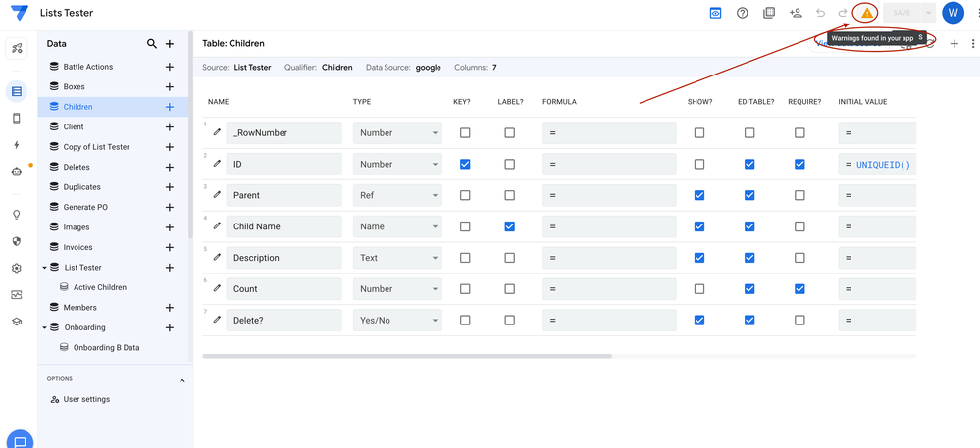The height and width of the screenshot is (448, 980).
Task: Open the Actions lightning bolt icon
Action: point(17,145)
